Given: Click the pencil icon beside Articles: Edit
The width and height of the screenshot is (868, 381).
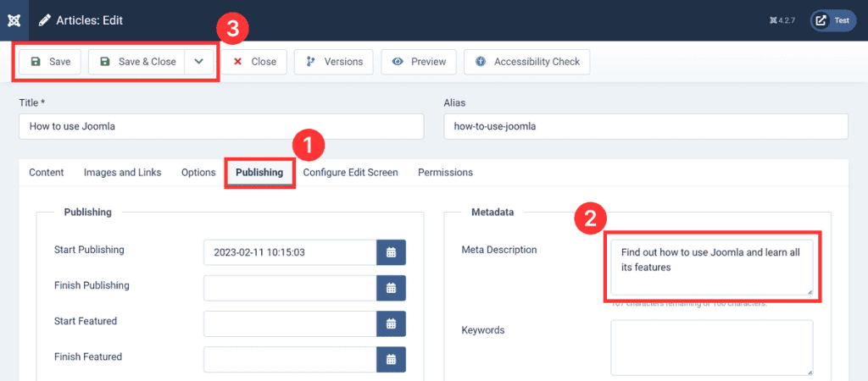Looking at the screenshot, I should [x=43, y=20].
